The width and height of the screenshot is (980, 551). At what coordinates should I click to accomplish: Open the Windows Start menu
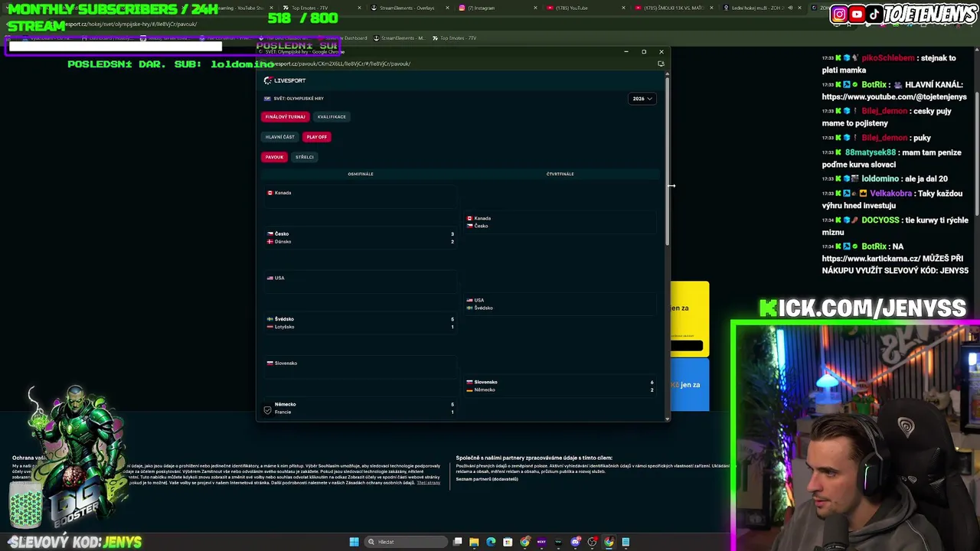354,542
